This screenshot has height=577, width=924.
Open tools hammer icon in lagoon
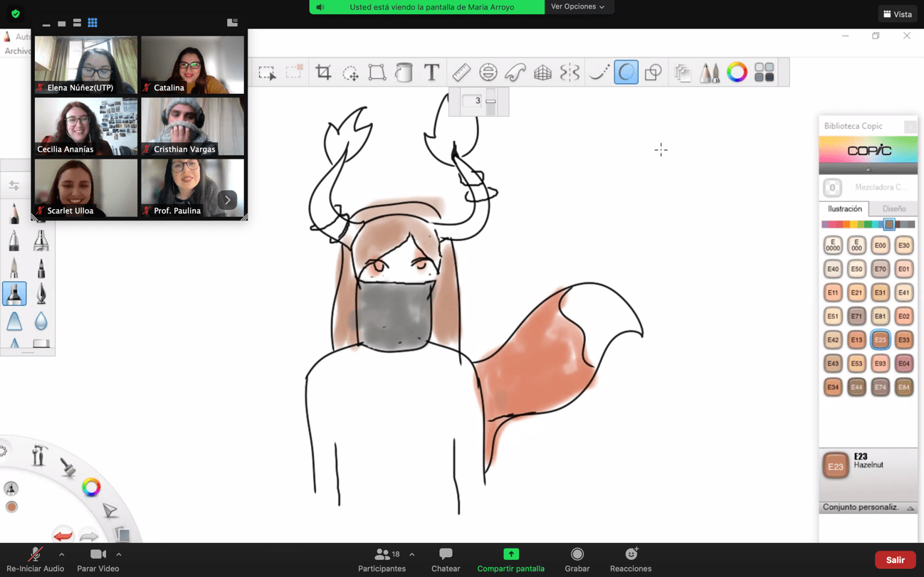click(38, 455)
